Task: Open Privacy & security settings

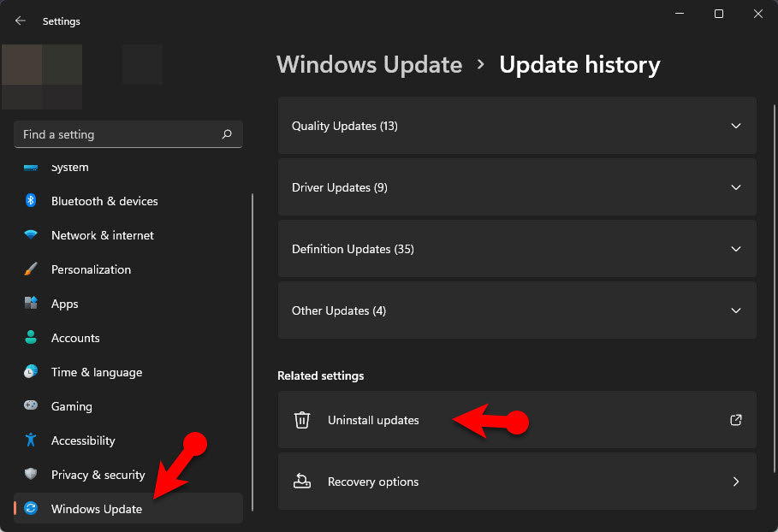Action: tap(128, 475)
